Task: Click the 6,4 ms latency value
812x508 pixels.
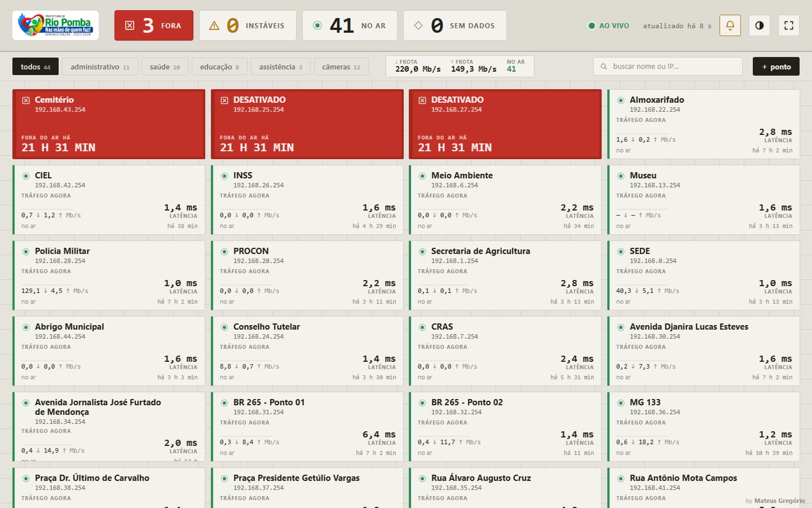Action: pos(379,435)
